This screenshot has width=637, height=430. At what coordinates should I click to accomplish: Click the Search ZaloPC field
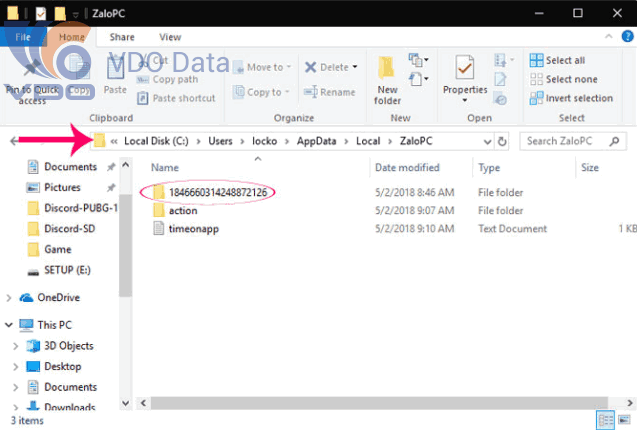[x=573, y=141]
